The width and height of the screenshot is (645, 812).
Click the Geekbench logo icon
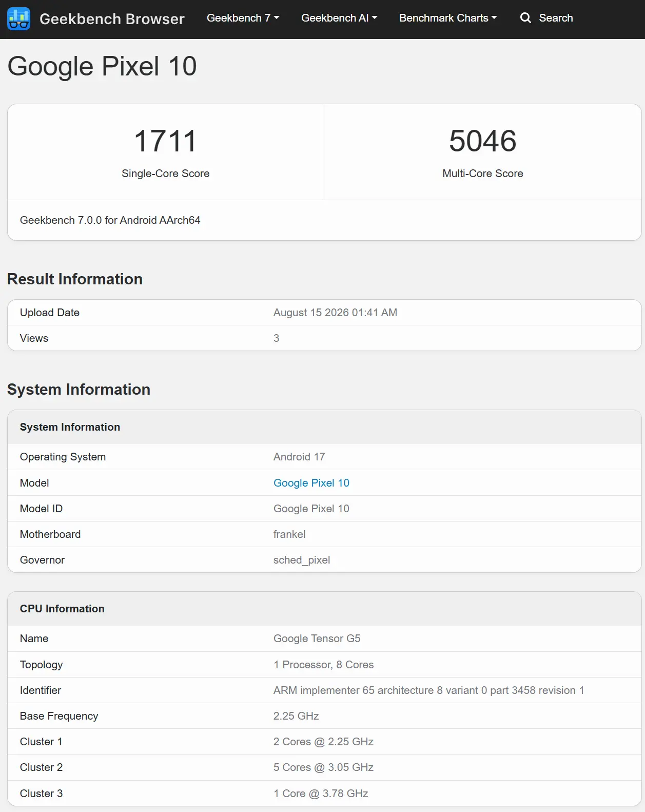pyautogui.click(x=18, y=19)
